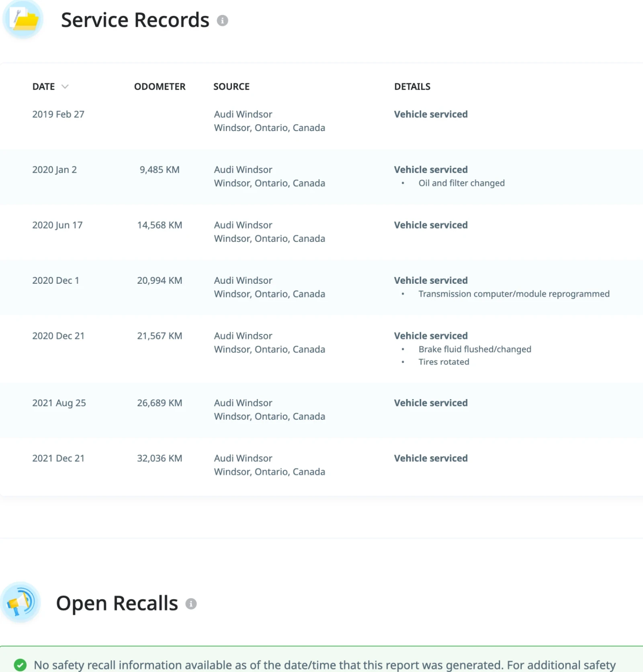Click Transmission computer/module reprogrammed detail
The height and width of the screenshot is (672, 643).
514,294
